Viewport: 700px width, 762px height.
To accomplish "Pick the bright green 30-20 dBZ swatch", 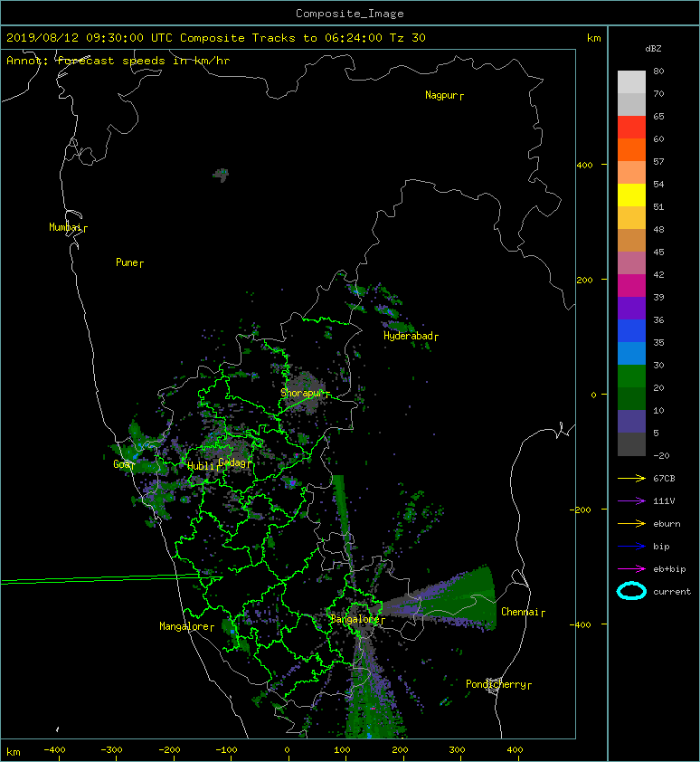I will click(x=631, y=376).
